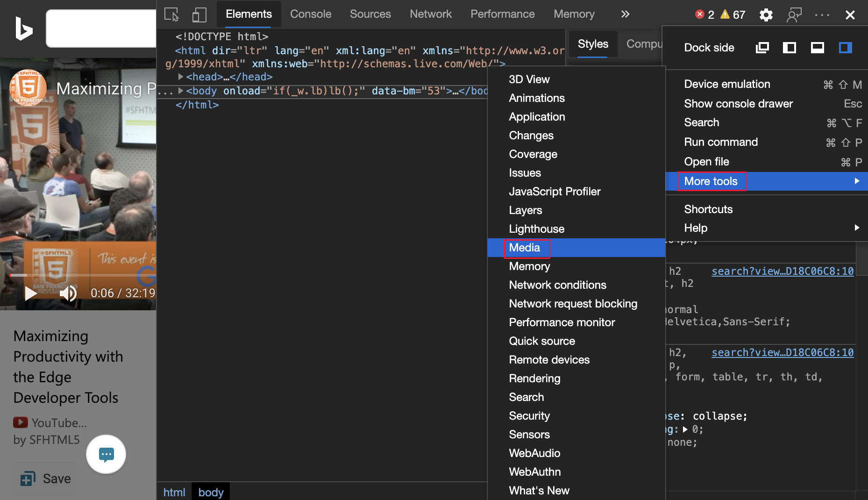This screenshot has width=868, height=500.
Task: Dock DevTools to the left side
Action: coord(790,48)
